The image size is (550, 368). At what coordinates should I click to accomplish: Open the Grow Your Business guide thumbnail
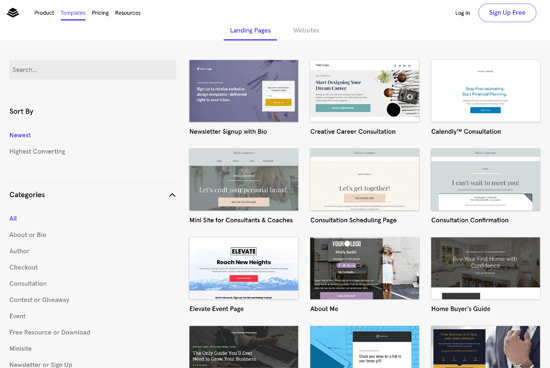[x=244, y=347]
